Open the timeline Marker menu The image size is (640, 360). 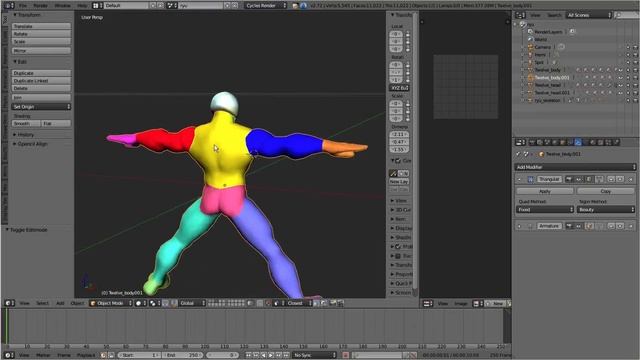click(43, 355)
